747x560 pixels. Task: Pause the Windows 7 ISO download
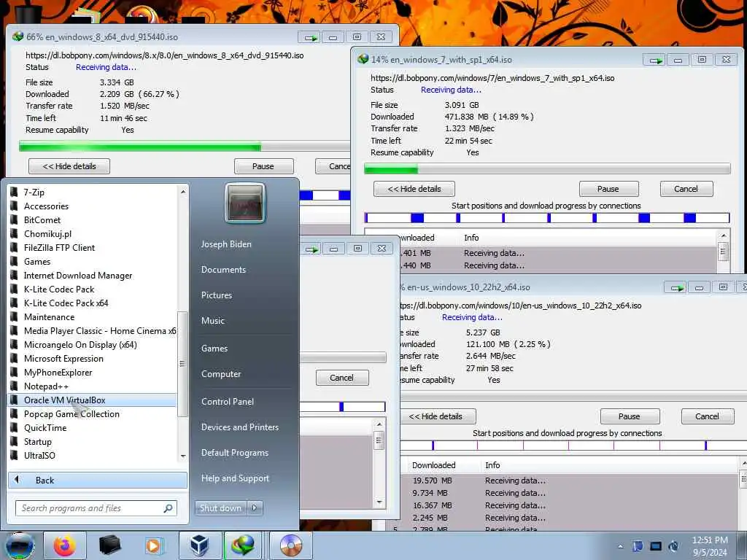coord(608,189)
